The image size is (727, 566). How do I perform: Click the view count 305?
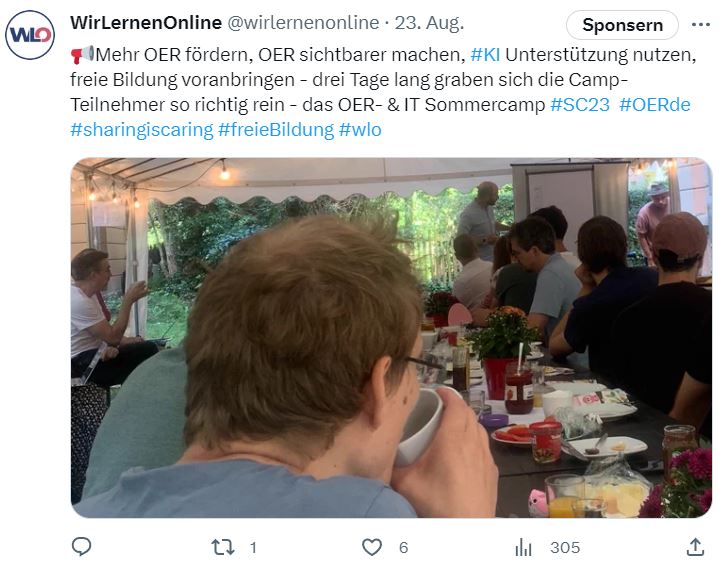click(565, 547)
